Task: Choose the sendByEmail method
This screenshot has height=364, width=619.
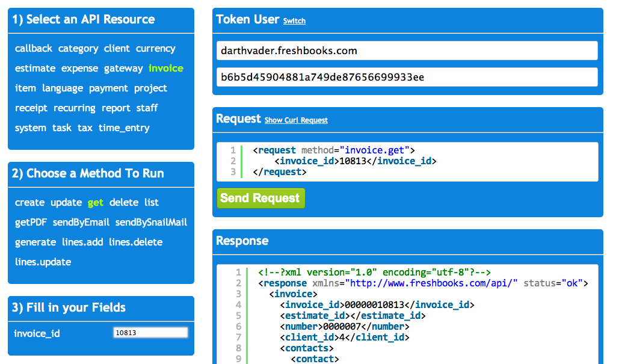Action: [x=81, y=222]
